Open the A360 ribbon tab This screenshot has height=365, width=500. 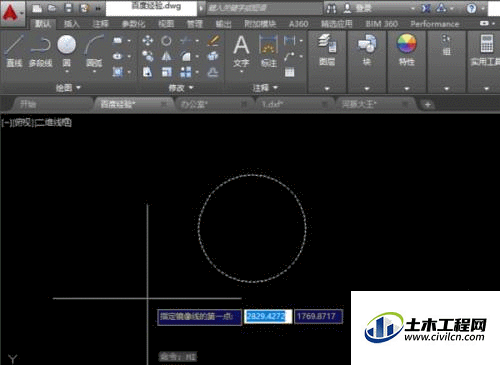tap(298, 24)
